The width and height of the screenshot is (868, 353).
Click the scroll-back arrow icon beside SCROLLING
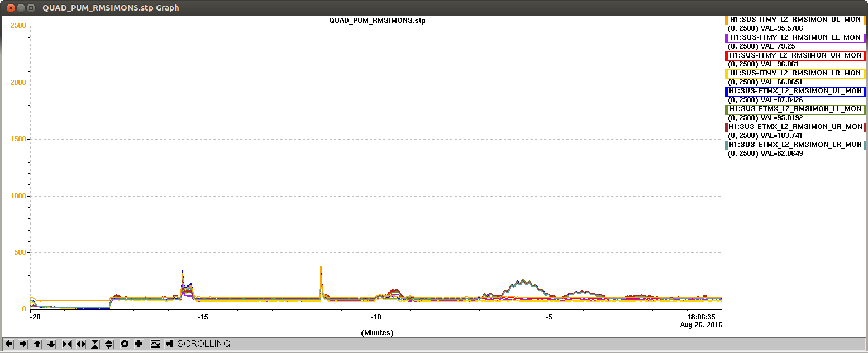pyautogui.click(x=169, y=344)
